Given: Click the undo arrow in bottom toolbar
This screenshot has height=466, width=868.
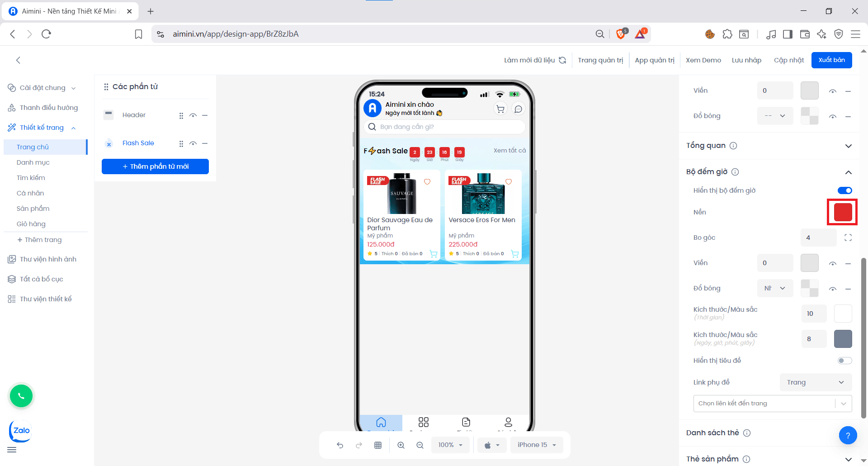Looking at the screenshot, I should click(340, 445).
